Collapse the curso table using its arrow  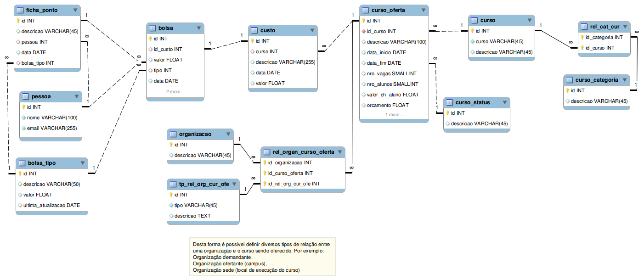530,21
